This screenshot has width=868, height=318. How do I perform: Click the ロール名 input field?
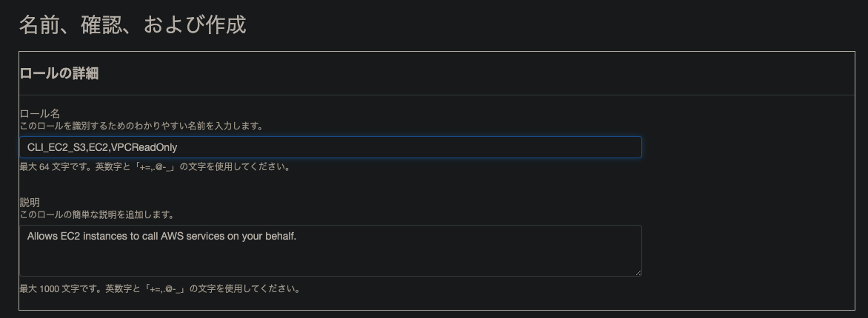point(330,147)
